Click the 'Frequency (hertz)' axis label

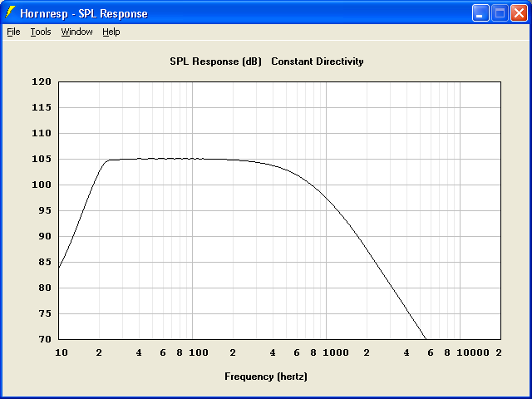[x=266, y=377]
